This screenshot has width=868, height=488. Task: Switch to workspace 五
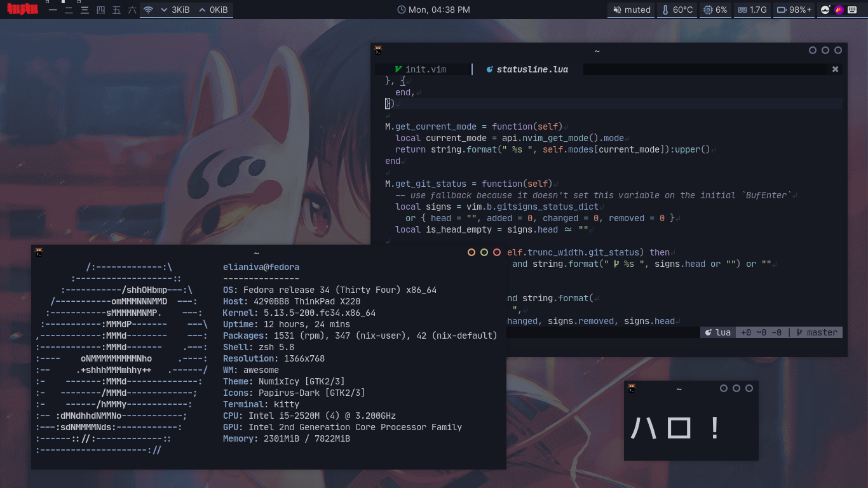(116, 10)
